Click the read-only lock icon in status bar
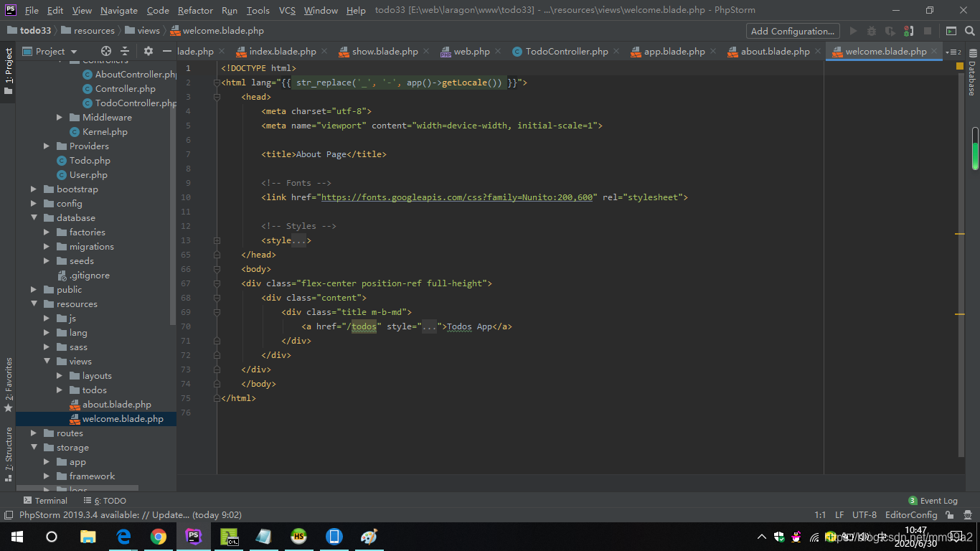Viewport: 980px width, 551px height. pos(950,514)
